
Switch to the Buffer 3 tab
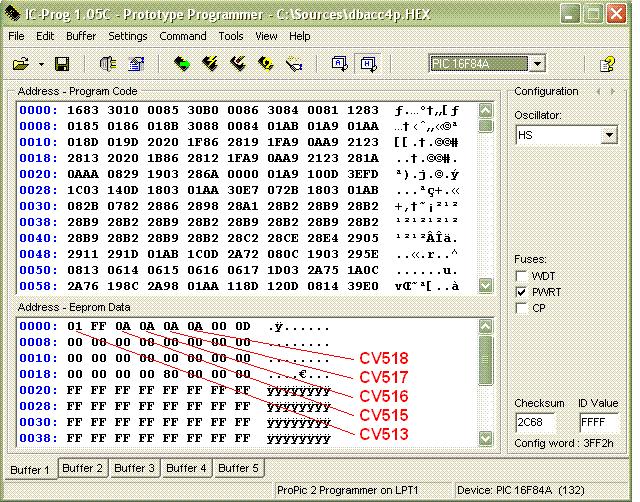134,468
